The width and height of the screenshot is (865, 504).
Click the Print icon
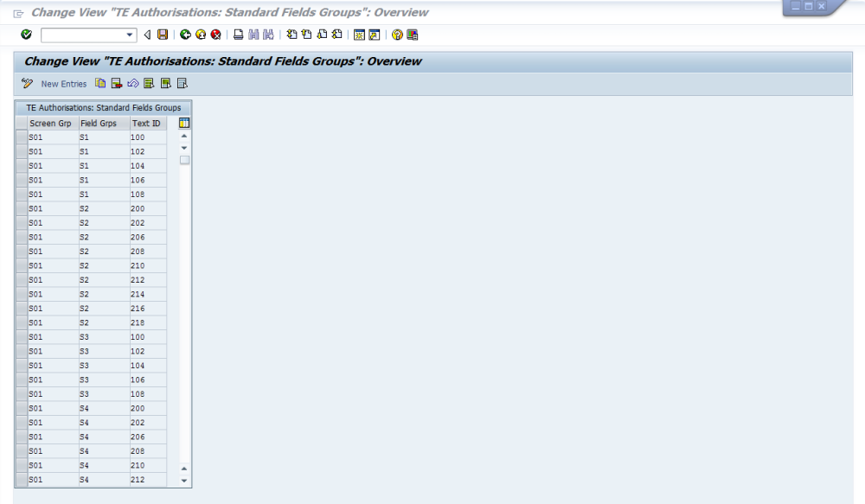(239, 35)
